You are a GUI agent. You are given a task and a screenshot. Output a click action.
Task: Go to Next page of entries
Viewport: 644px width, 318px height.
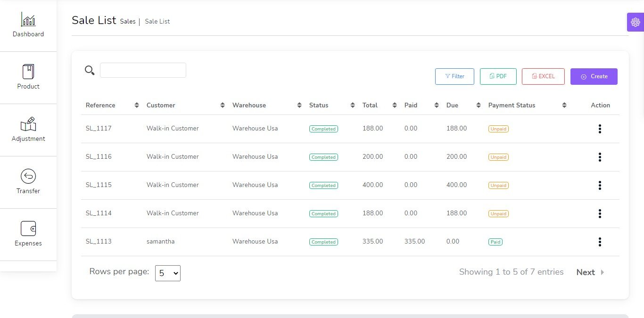pos(590,272)
